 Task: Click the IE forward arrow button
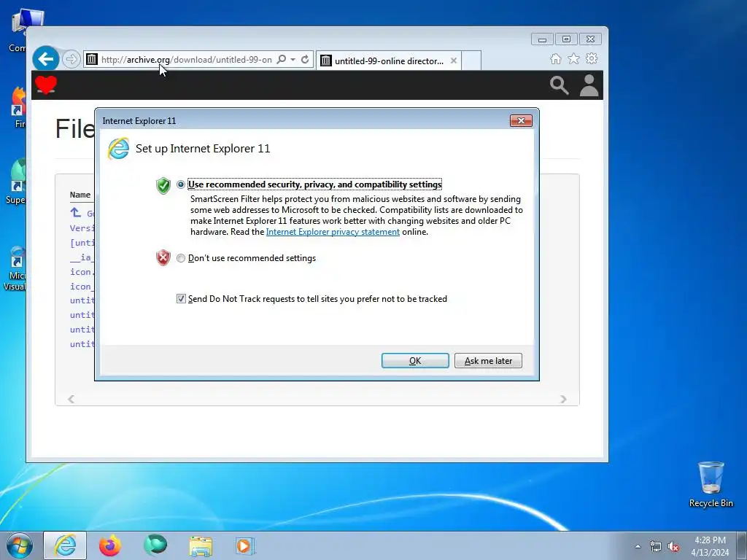pos(71,59)
